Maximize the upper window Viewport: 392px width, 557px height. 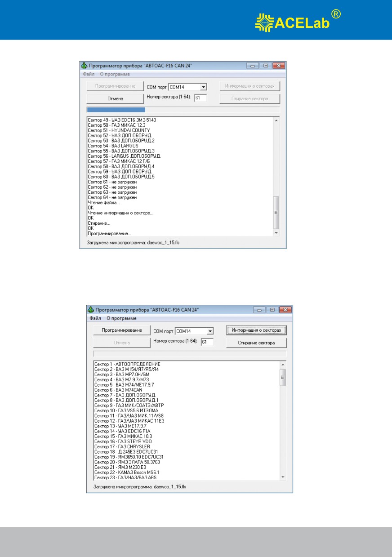click(266, 66)
